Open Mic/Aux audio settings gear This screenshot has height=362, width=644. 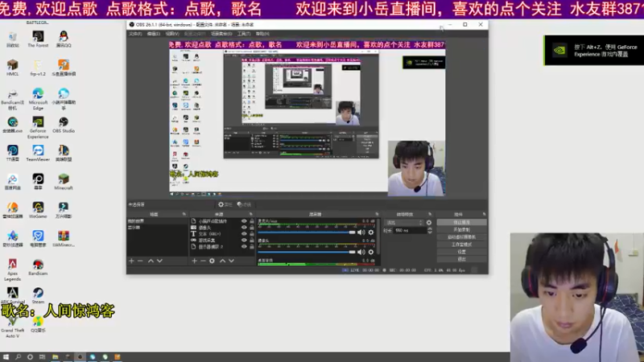click(371, 232)
